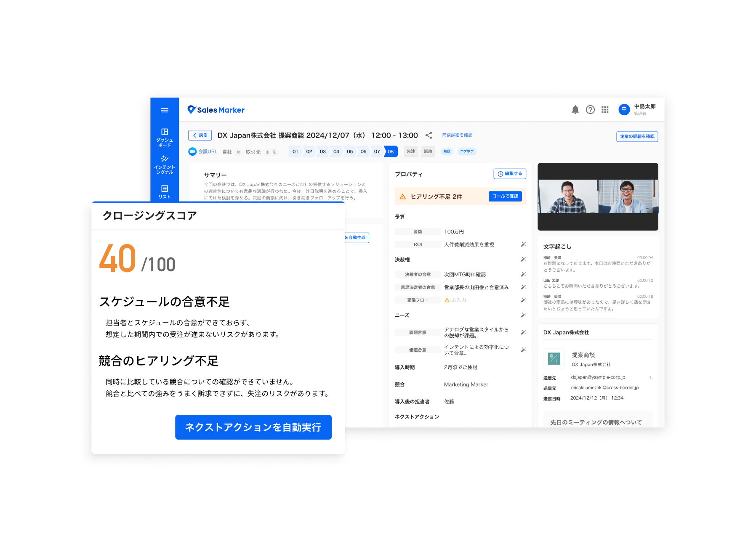This screenshot has width=756, height=551.
Task: Open Intent Signal in sidebar
Action: 165,164
